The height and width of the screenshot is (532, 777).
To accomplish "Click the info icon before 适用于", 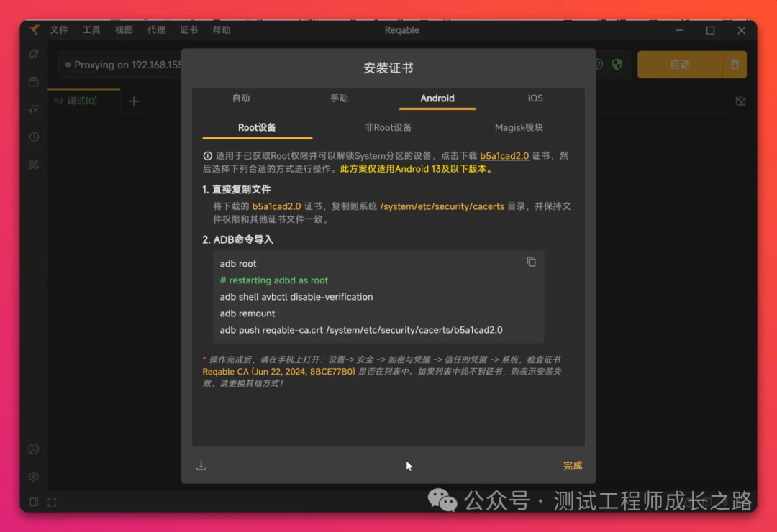I will tap(208, 155).
